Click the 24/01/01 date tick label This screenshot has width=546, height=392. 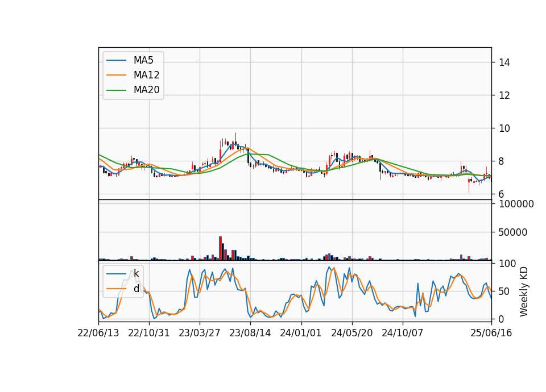coord(301,333)
